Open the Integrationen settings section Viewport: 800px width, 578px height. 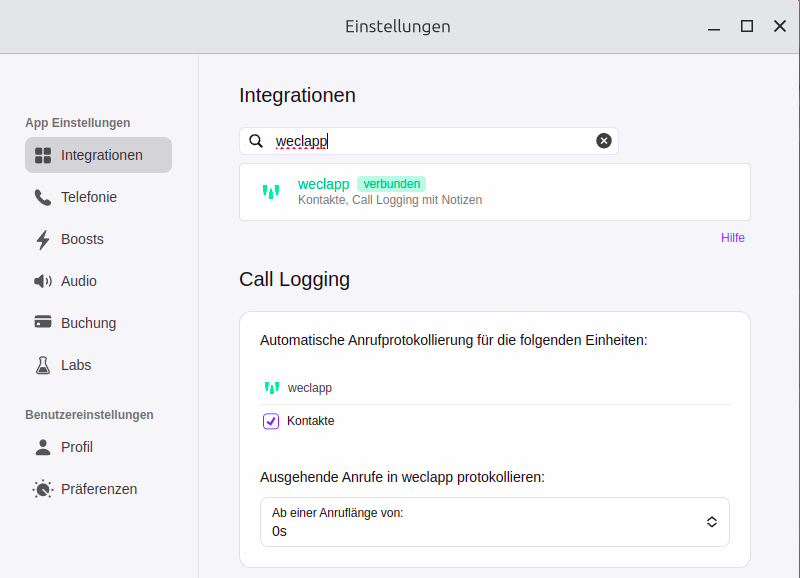click(98, 155)
